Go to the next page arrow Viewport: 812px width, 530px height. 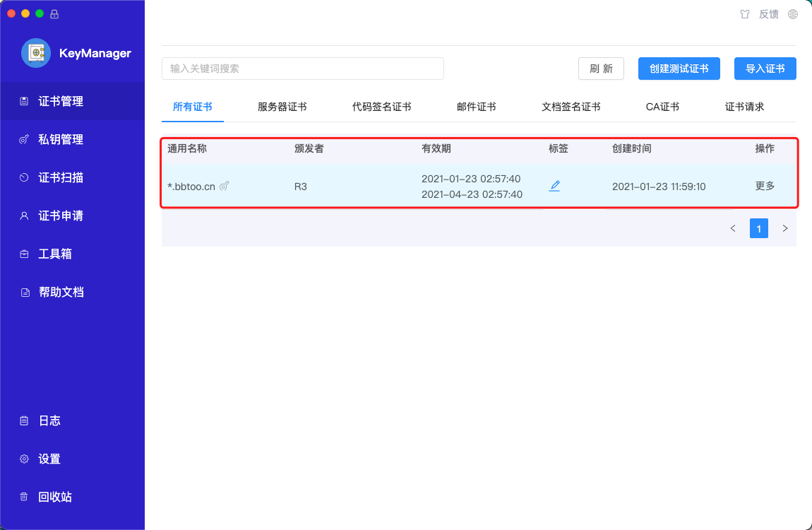click(784, 228)
